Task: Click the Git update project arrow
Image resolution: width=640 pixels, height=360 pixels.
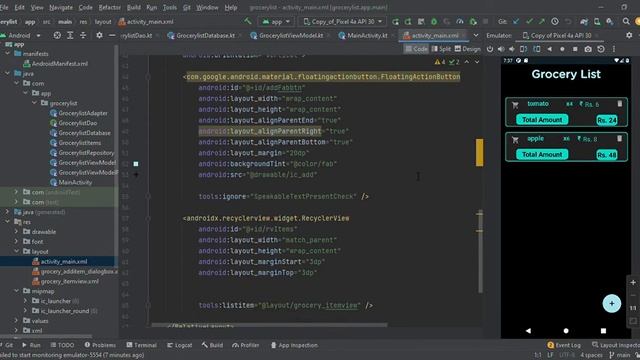Action: pos(516,22)
